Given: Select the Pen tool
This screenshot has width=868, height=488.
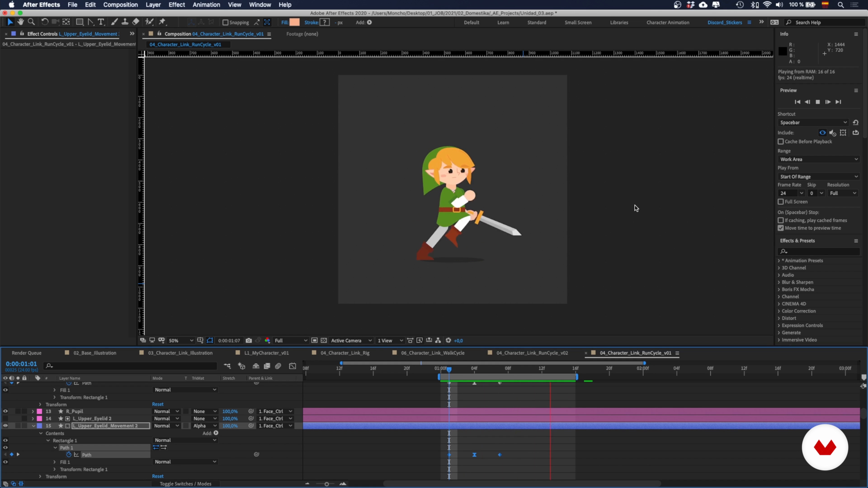Looking at the screenshot, I should 91,22.
